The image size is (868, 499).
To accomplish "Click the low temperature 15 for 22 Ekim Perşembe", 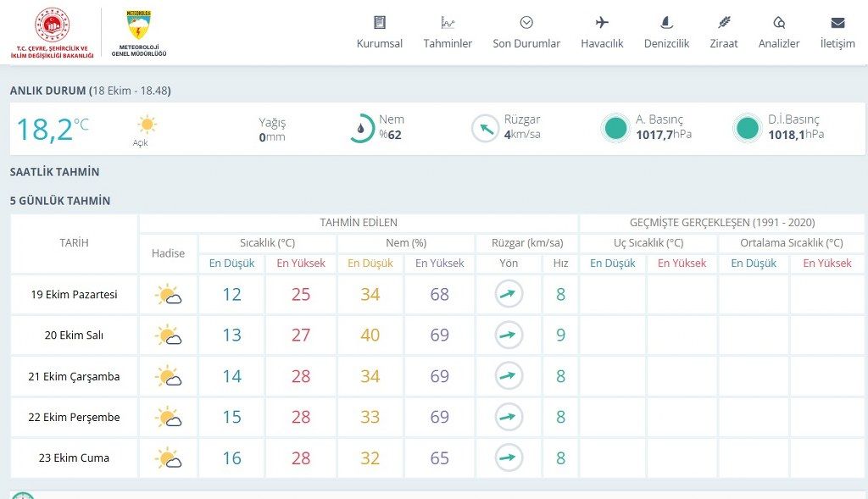I will click(x=232, y=417).
